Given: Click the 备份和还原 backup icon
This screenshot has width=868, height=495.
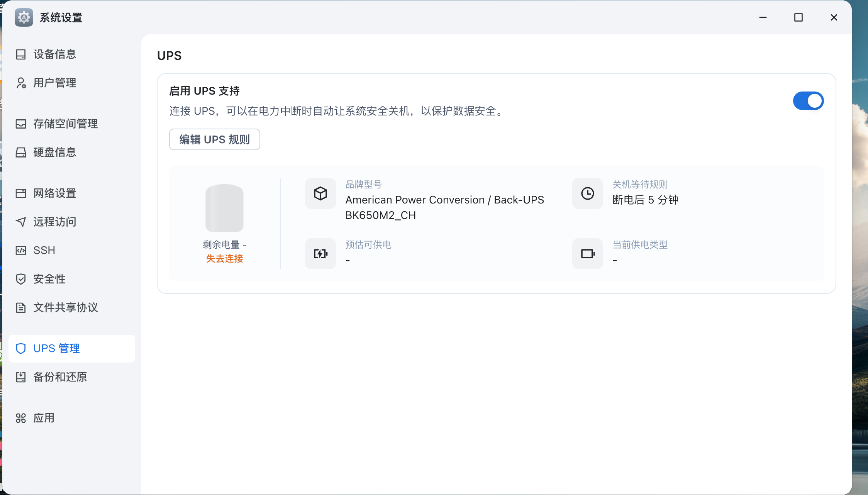Looking at the screenshot, I should 21,377.
